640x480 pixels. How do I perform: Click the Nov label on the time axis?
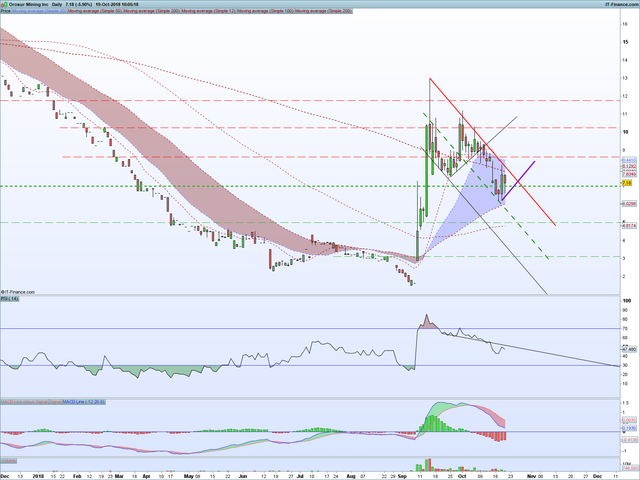tap(531, 476)
